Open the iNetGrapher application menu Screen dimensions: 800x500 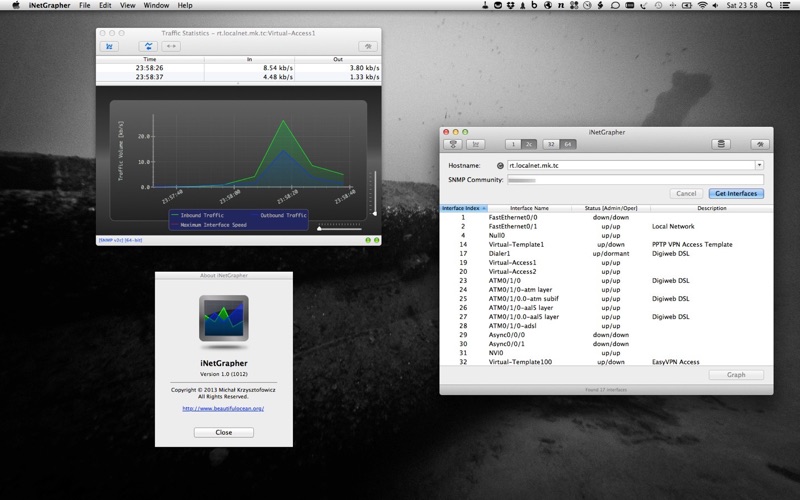point(49,5)
